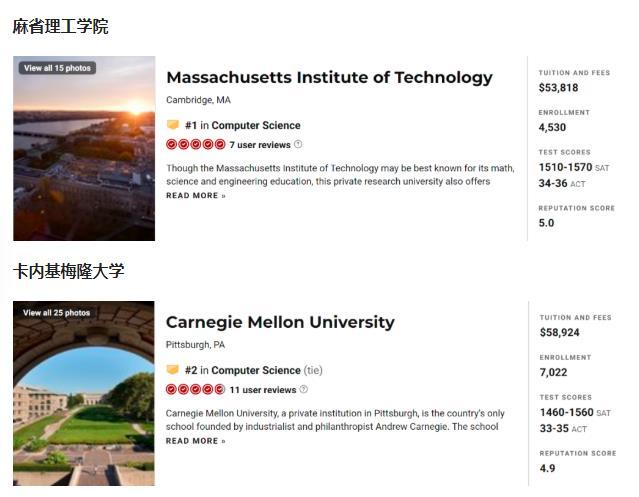Screen dimensions: 639x497
Task: Click the MIT campus sunset thumbnail
Action: (84, 148)
